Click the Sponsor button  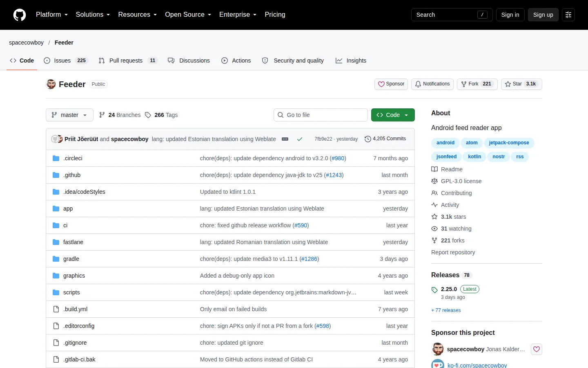click(391, 84)
